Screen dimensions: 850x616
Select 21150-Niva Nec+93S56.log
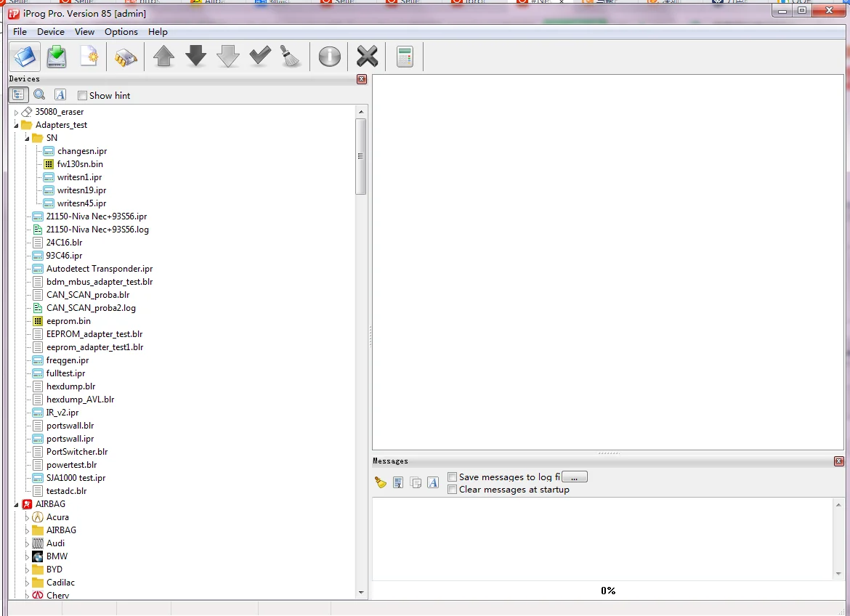click(97, 230)
